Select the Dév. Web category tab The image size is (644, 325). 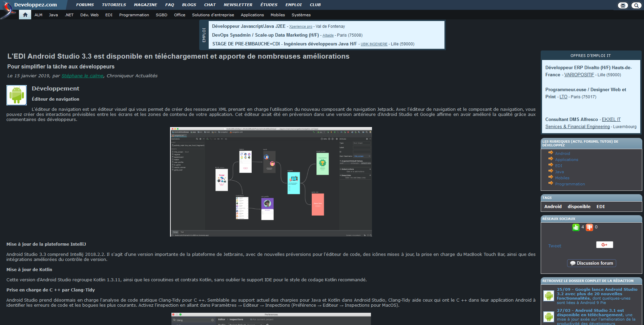point(89,15)
